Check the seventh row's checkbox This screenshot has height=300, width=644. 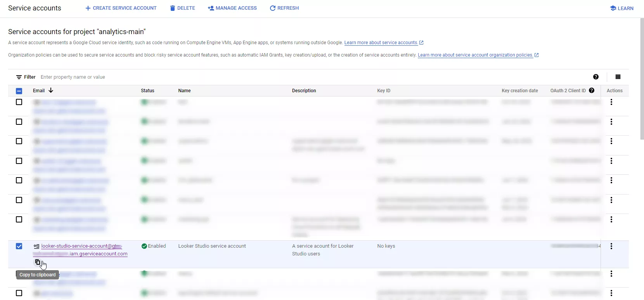tap(19, 219)
